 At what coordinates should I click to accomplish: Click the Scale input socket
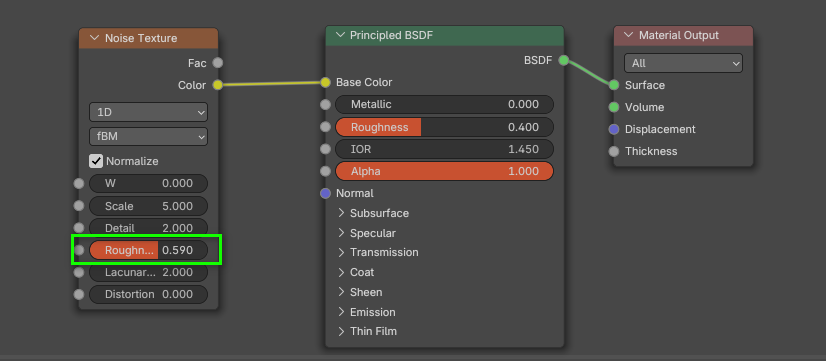coord(79,206)
